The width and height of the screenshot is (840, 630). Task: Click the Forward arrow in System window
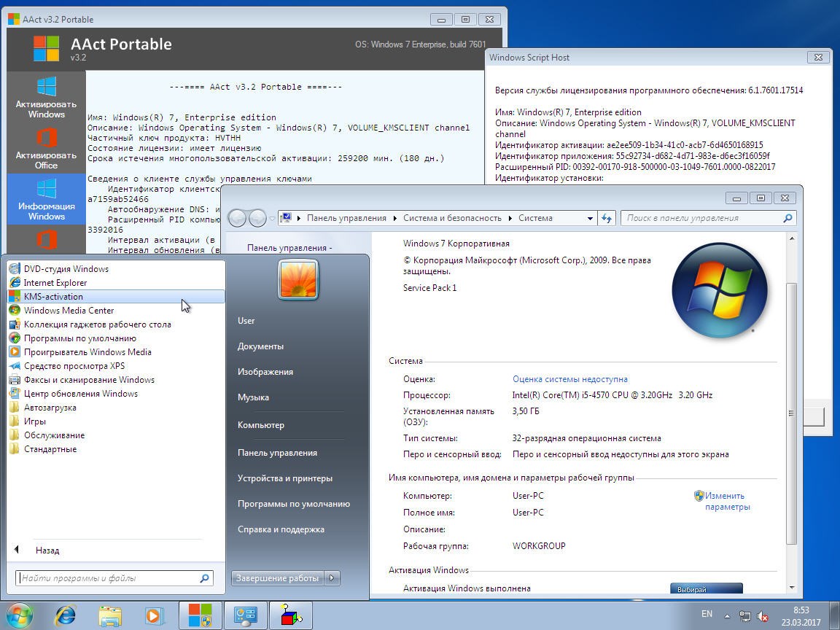pyautogui.click(x=257, y=218)
